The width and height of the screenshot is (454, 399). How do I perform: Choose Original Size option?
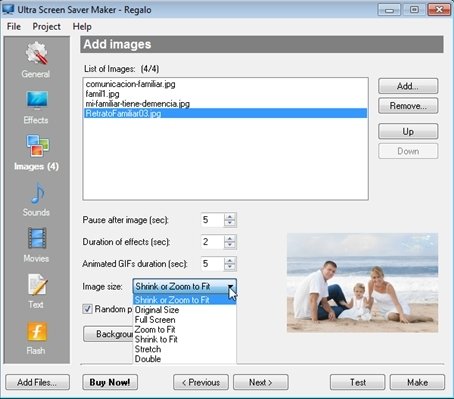pyautogui.click(x=184, y=310)
